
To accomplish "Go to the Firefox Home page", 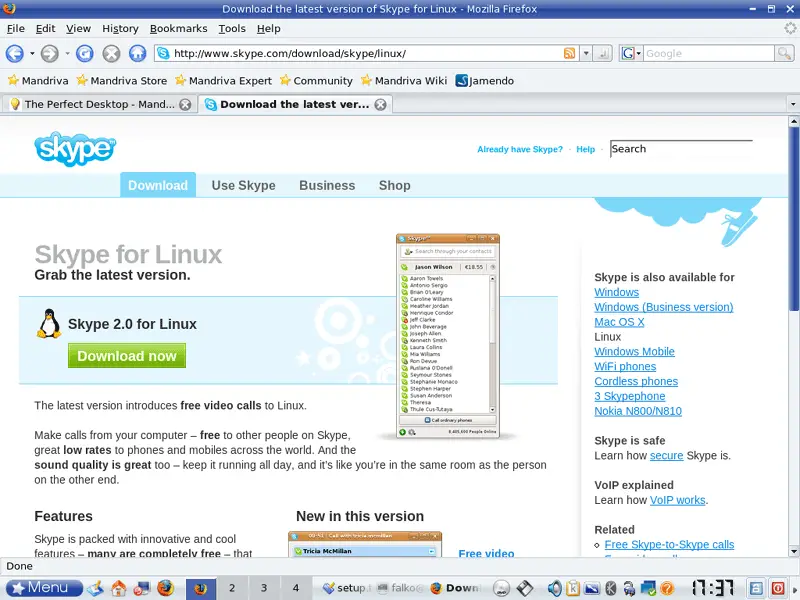I will (x=138, y=54).
